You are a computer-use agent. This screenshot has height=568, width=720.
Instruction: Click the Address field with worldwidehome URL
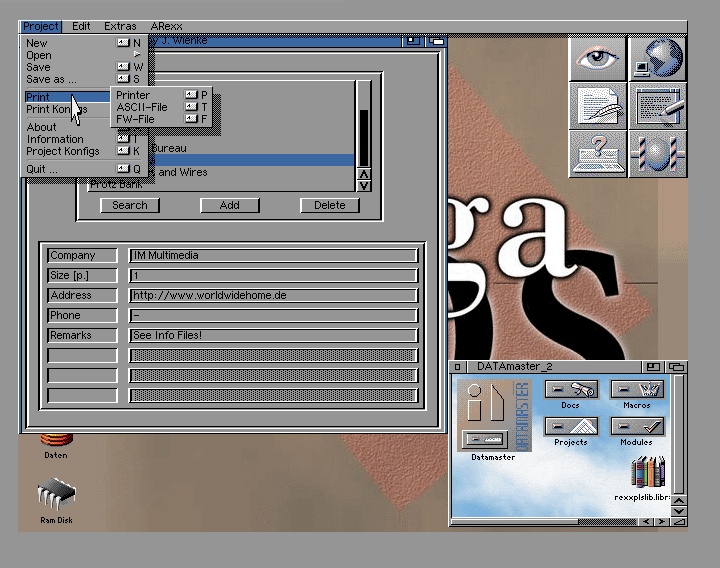coord(272,296)
